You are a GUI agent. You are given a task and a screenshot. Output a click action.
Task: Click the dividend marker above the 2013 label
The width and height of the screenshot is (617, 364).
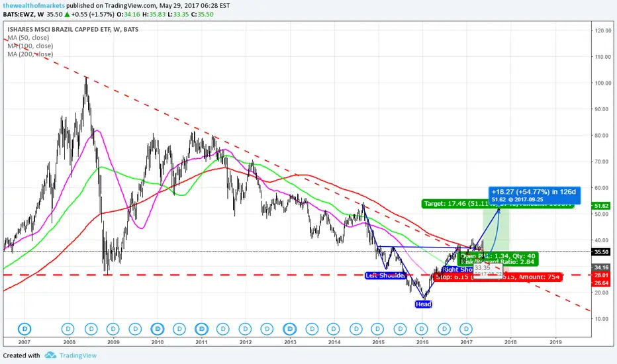click(289, 328)
